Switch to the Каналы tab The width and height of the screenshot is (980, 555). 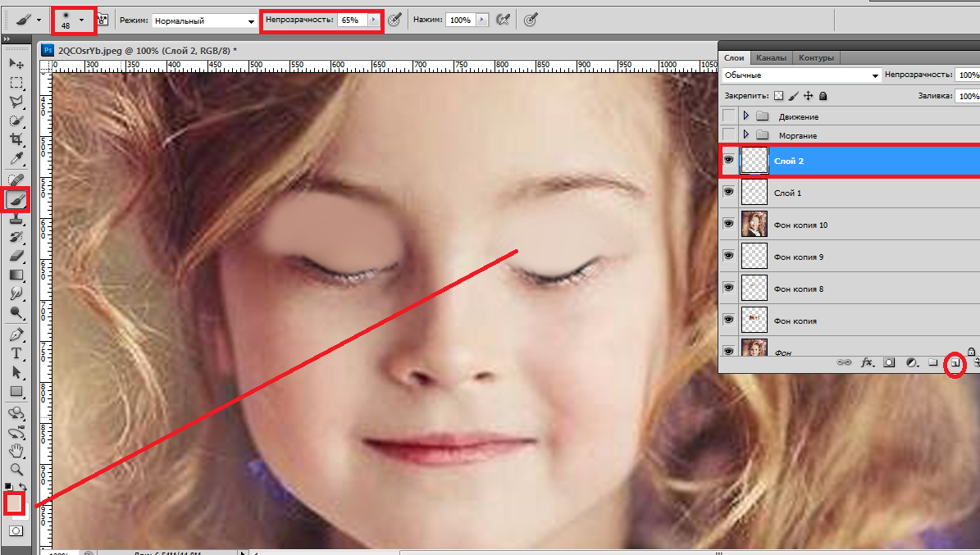tap(771, 57)
